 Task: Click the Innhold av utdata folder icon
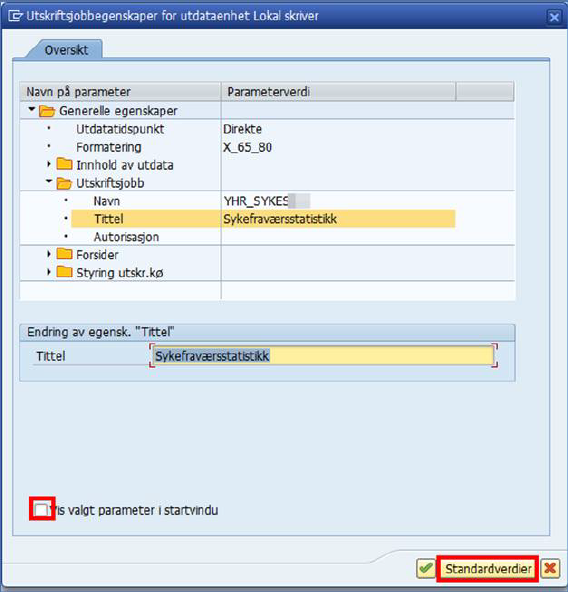(64, 164)
